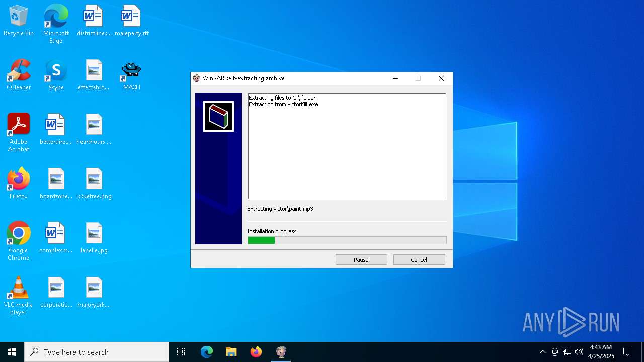Screen dimensions: 644x362
Task: Click the WinRAR archive box logo image
Action: click(218, 116)
